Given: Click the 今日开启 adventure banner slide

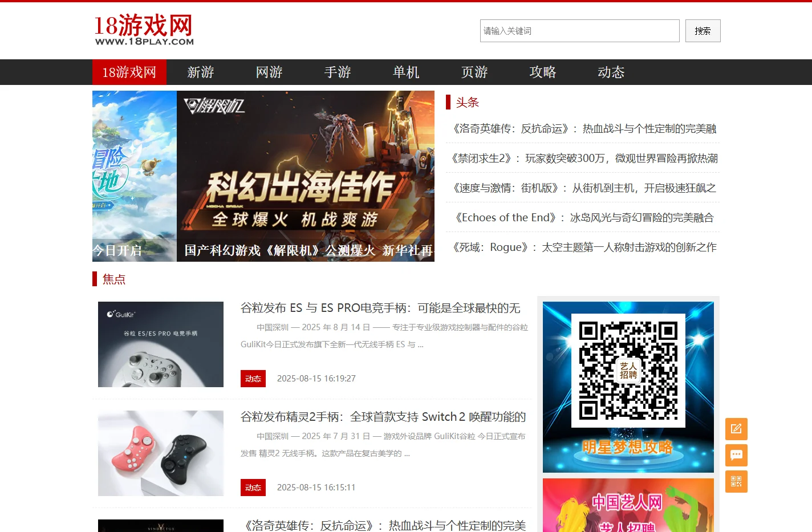Looking at the screenshot, I should pyautogui.click(x=135, y=176).
